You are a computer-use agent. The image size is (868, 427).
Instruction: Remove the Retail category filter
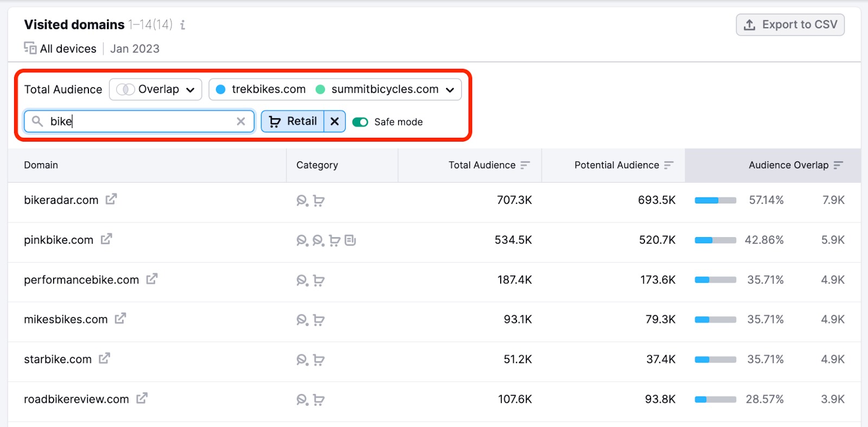[x=335, y=122]
